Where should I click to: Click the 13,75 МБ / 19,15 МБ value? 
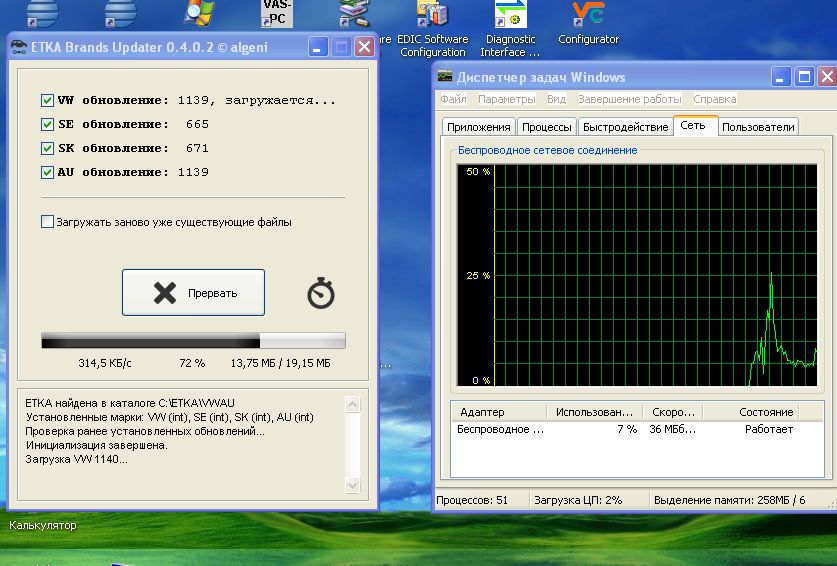(280, 363)
